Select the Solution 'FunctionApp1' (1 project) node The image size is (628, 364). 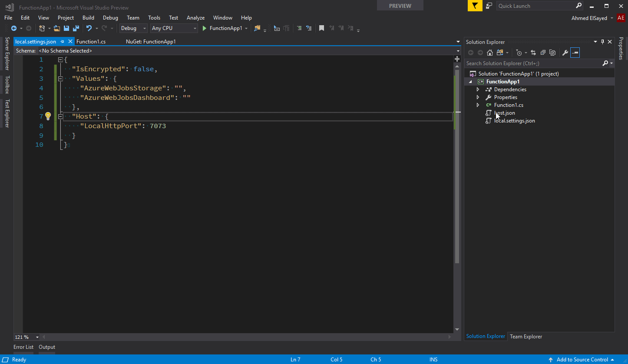coord(519,74)
